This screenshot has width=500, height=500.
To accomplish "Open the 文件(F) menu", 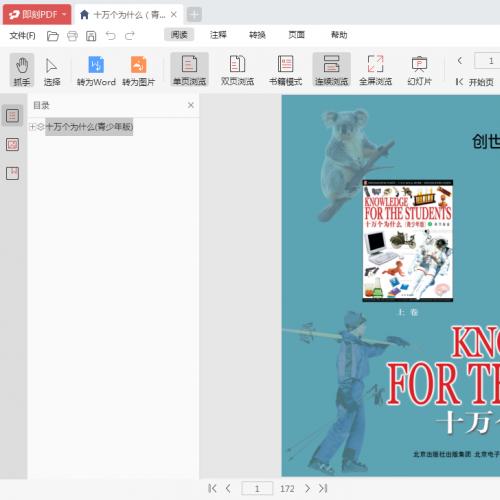I will 22,35.
